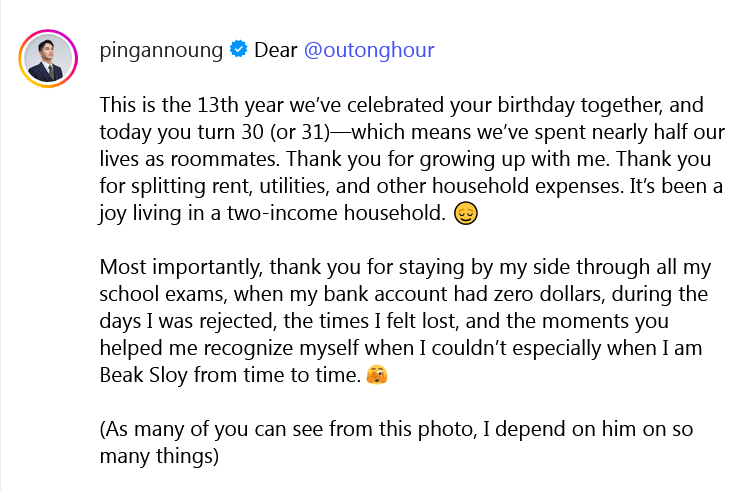
Task: Open the pingannoung profile picture
Action: click(x=47, y=60)
